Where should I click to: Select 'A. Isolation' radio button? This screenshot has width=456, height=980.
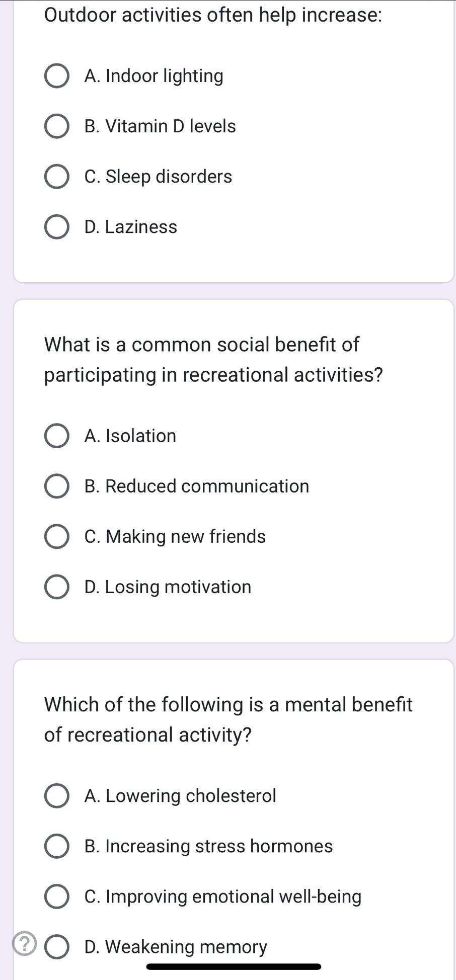point(57,436)
